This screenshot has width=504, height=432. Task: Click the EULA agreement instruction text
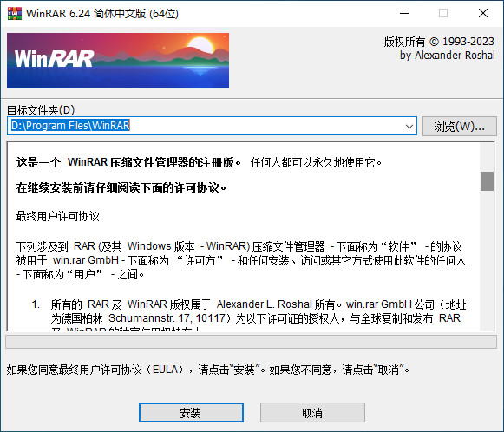(x=208, y=370)
